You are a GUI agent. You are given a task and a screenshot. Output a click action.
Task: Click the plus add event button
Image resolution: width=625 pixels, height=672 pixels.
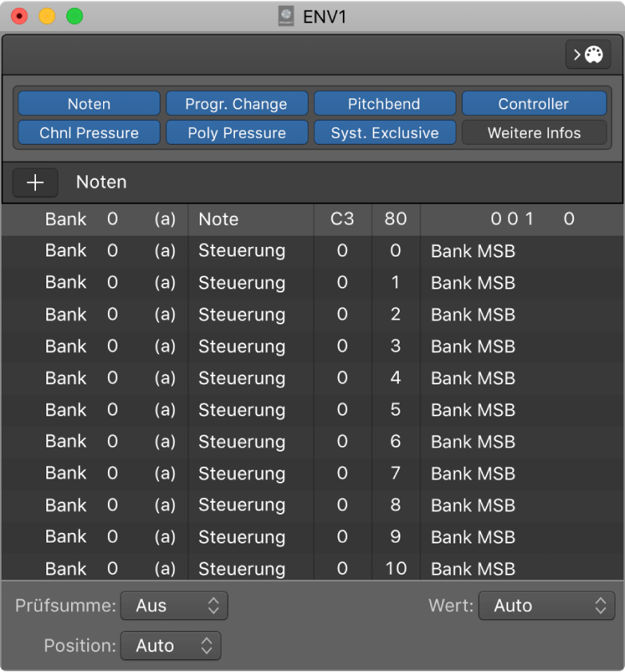click(x=35, y=182)
